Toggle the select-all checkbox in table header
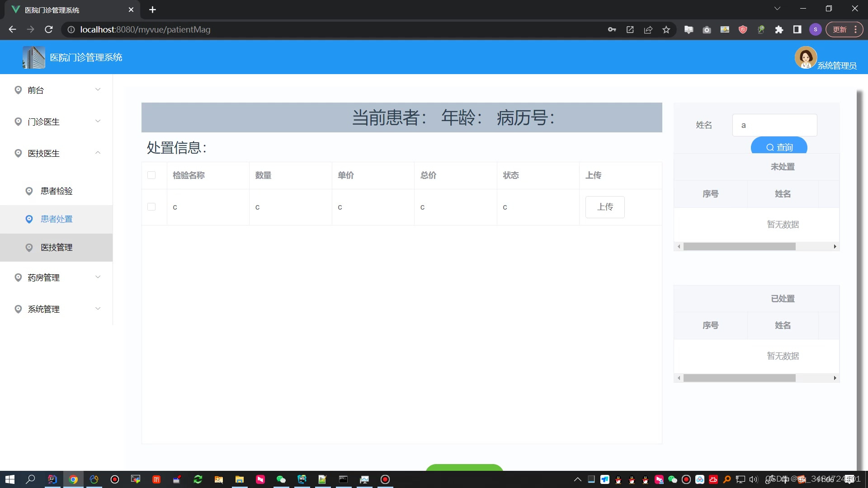Screen dimensions: 868x488 pos(151,175)
